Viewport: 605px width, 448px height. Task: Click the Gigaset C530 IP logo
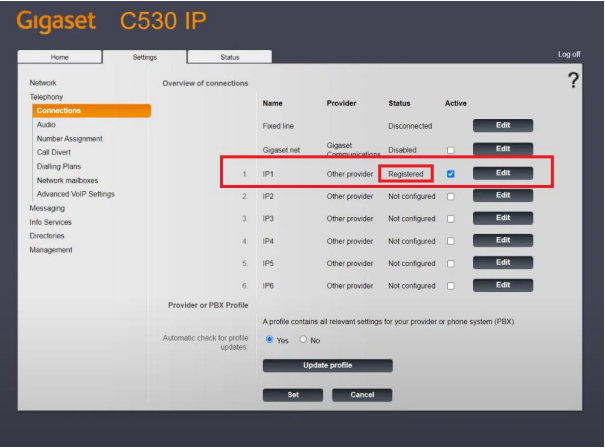(x=112, y=20)
